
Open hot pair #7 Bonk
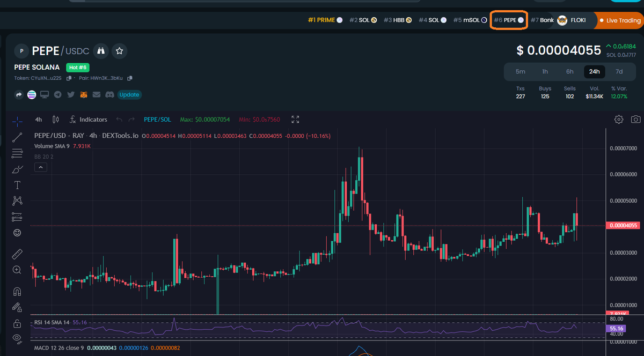[x=542, y=20]
